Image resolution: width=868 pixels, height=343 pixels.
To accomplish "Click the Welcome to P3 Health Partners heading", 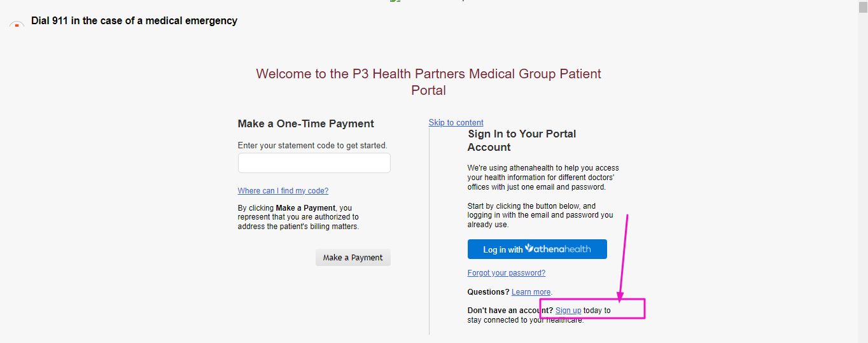I will point(428,82).
